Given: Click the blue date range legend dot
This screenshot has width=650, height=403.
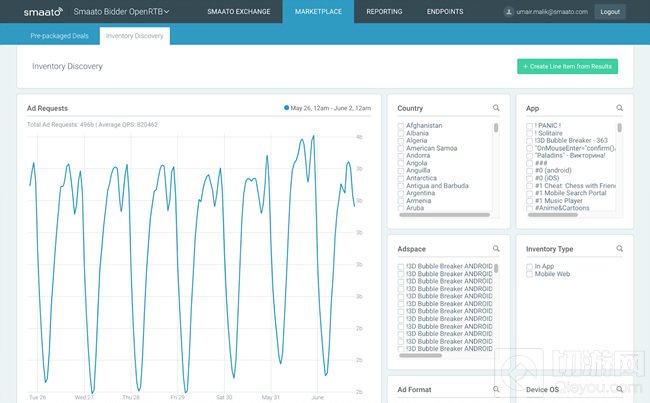Looking at the screenshot, I should point(287,108).
